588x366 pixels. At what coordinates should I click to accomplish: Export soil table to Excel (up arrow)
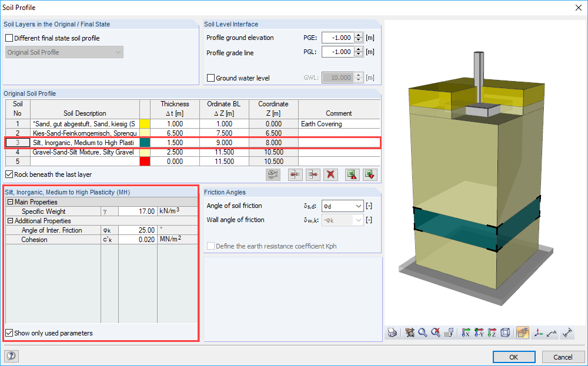pyautogui.click(x=352, y=174)
